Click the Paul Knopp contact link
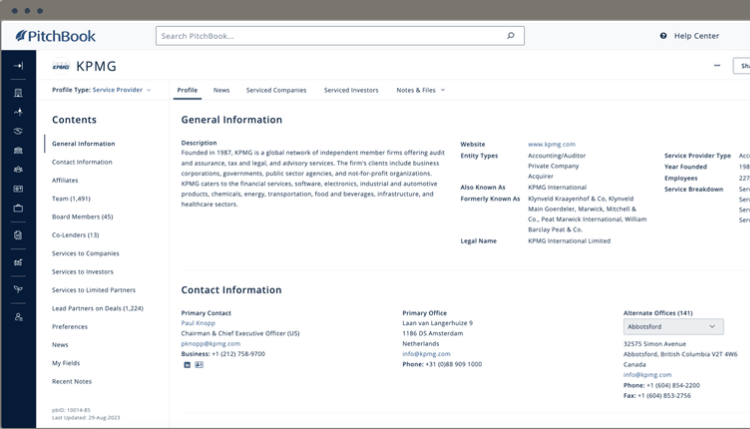 point(200,323)
